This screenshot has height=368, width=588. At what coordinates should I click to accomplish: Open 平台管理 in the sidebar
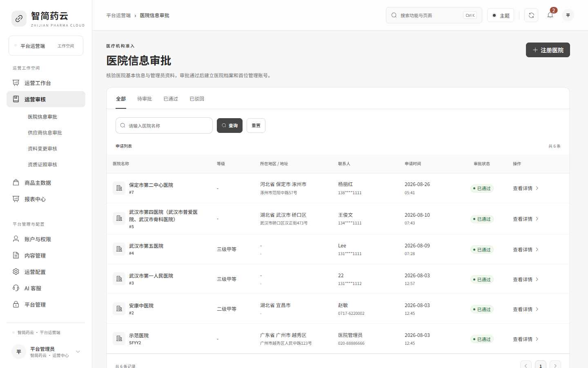(x=46, y=305)
